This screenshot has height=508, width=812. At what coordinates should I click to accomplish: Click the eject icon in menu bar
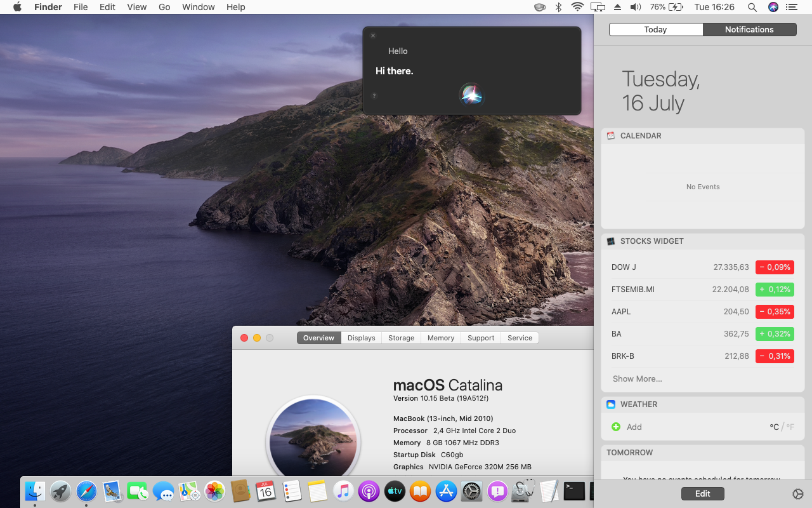point(618,7)
